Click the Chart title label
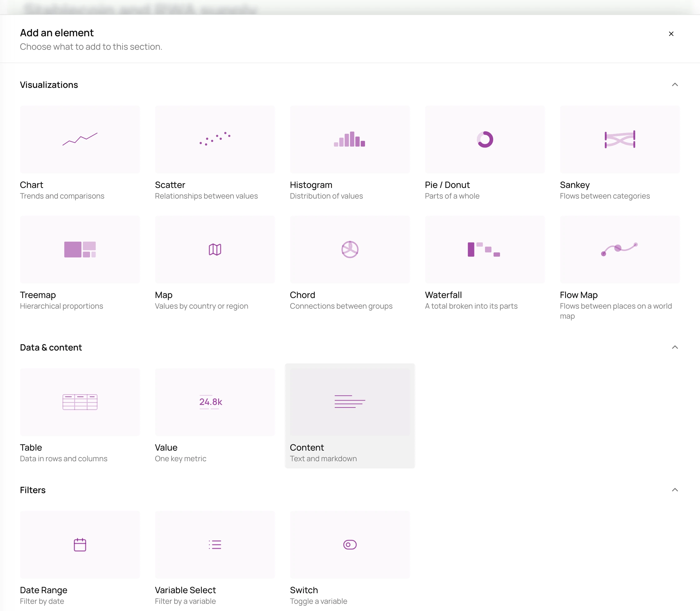700x611 pixels. [31, 185]
